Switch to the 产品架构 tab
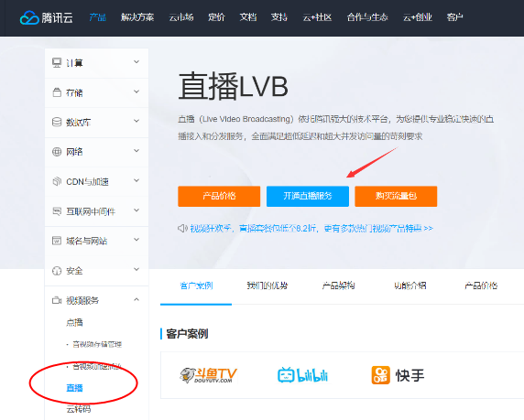This screenshot has width=524, height=420. point(339,285)
